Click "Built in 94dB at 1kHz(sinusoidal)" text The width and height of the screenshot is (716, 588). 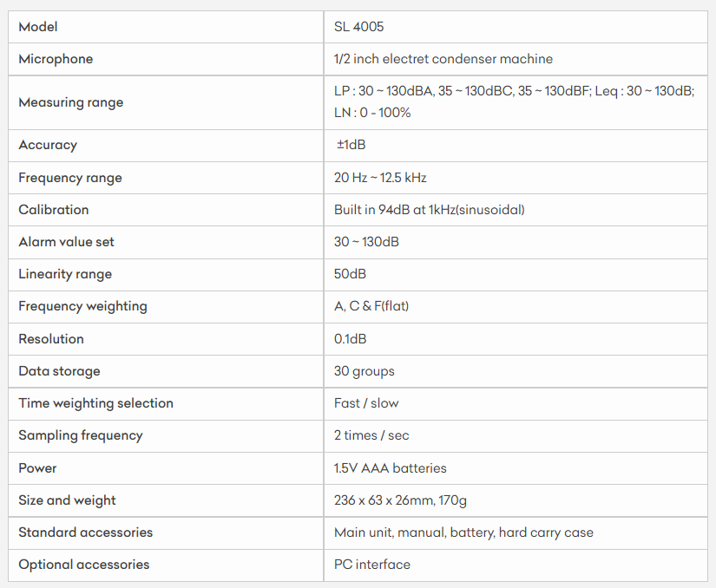tap(430, 210)
